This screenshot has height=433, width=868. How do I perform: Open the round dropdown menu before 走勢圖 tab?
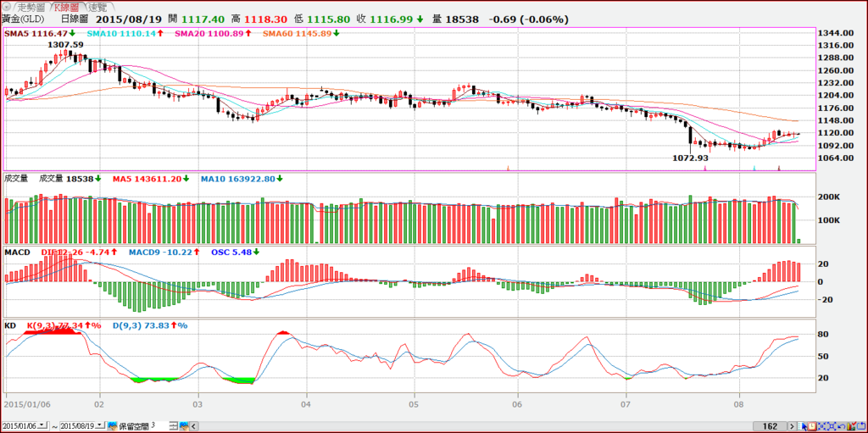[x=7, y=7]
